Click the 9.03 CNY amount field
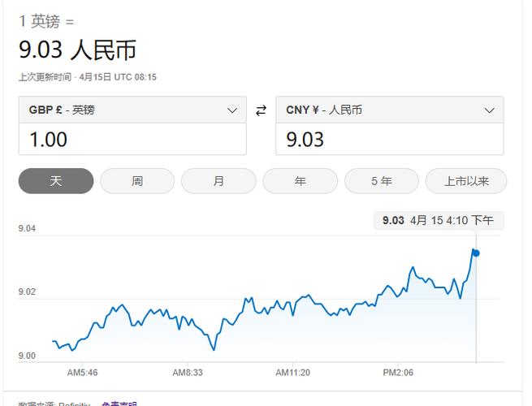Screen dimensions: 532x406 [x=389, y=140]
